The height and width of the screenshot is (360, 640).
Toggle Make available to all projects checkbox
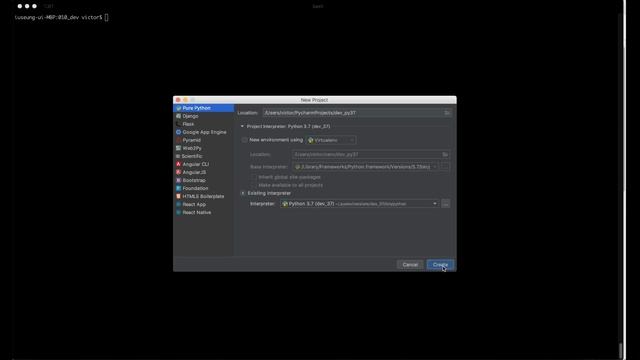tap(253, 185)
